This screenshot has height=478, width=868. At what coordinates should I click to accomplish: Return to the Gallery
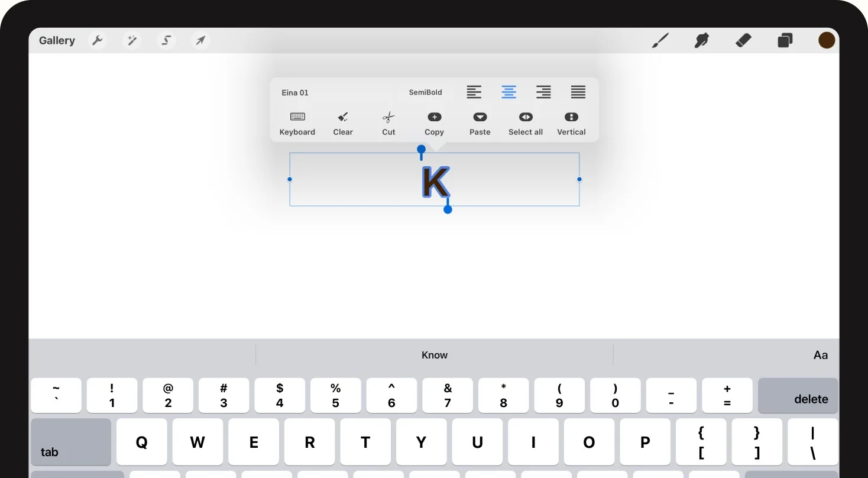(57, 40)
